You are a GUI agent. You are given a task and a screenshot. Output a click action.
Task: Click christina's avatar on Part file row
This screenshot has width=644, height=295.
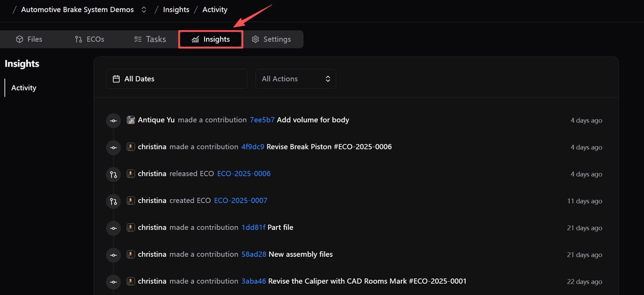(131, 228)
